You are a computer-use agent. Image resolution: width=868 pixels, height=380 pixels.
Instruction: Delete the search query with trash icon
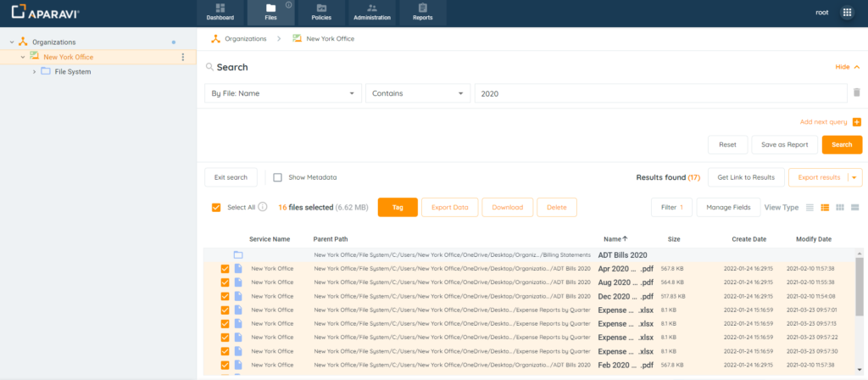coord(856,92)
